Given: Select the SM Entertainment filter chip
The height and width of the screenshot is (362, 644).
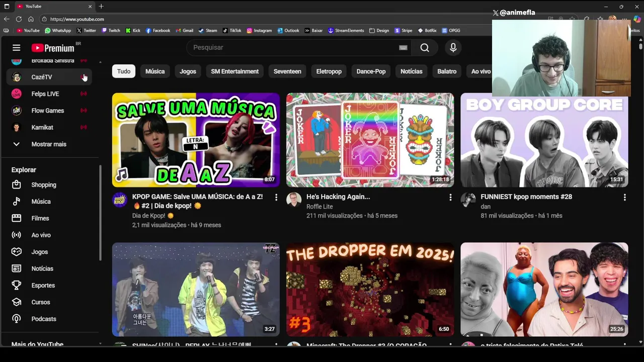Looking at the screenshot, I should (x=235, y=71).
